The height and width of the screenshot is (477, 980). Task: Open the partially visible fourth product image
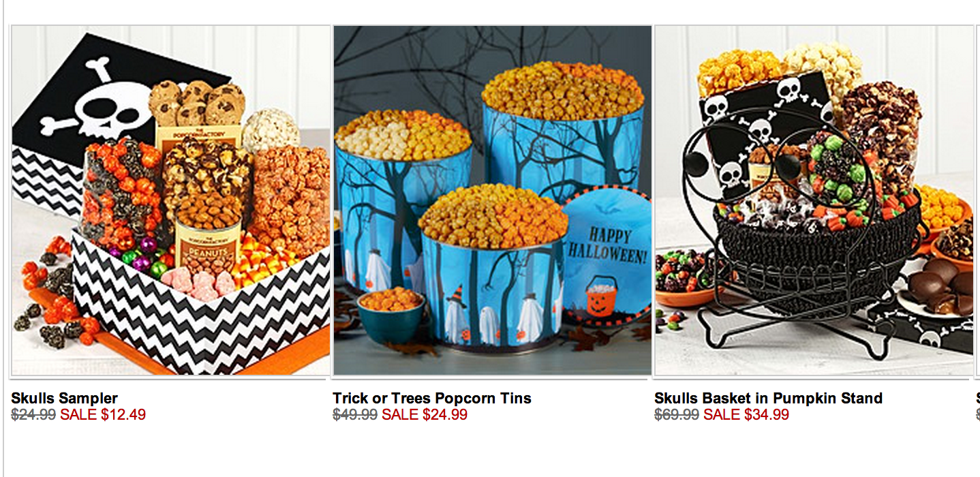[978, 200]
